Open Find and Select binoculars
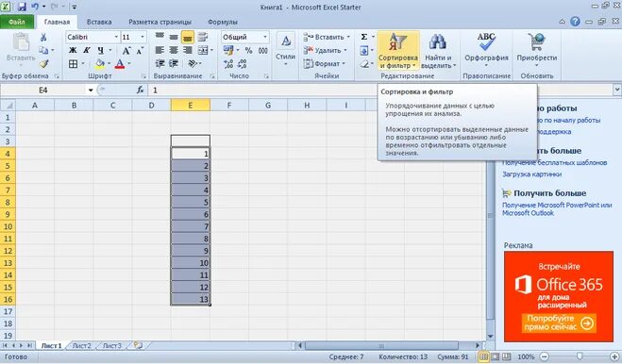This screenshot has width=622, height=364. 438,50
